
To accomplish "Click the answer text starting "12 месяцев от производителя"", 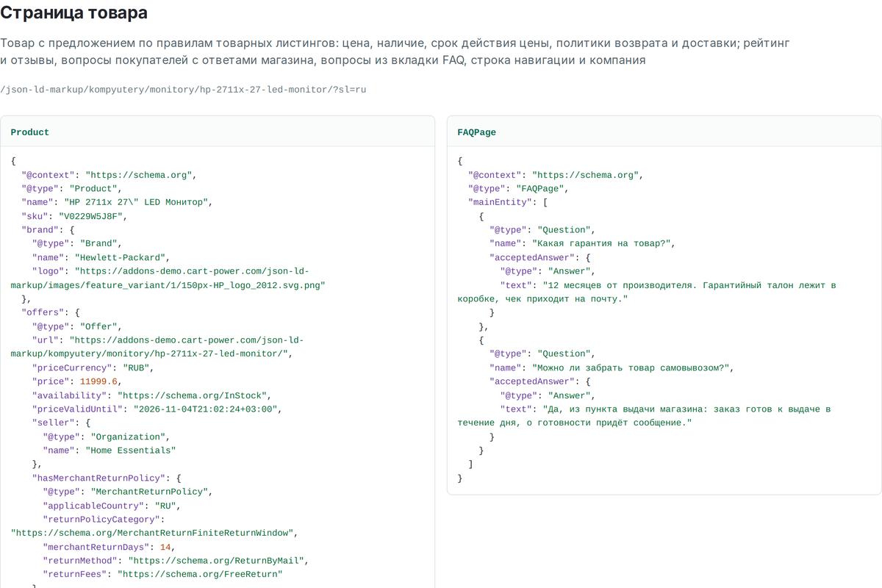I will 647,292.
